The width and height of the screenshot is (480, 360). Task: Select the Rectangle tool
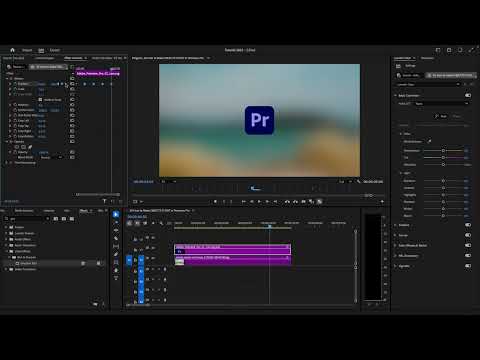click(116, 262)
